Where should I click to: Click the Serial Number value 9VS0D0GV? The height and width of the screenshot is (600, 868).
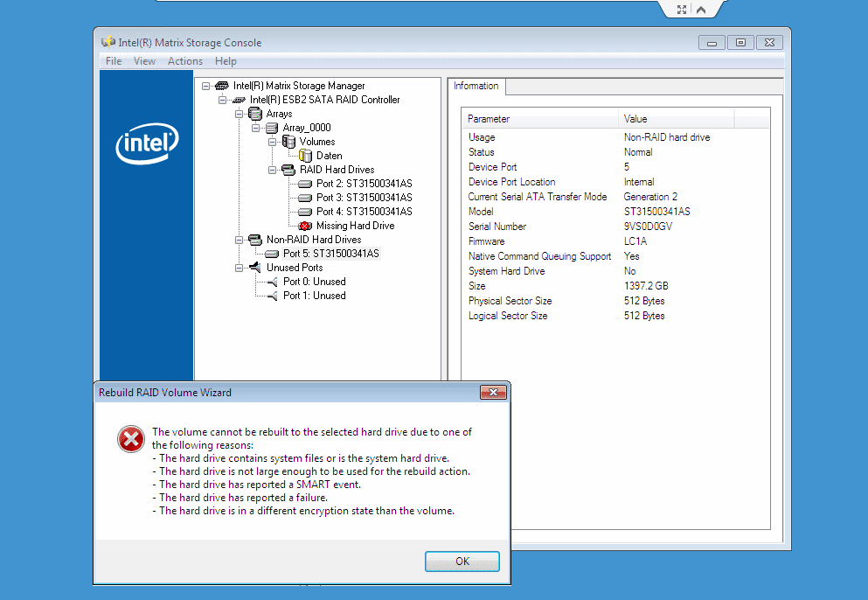coord(648,227)
